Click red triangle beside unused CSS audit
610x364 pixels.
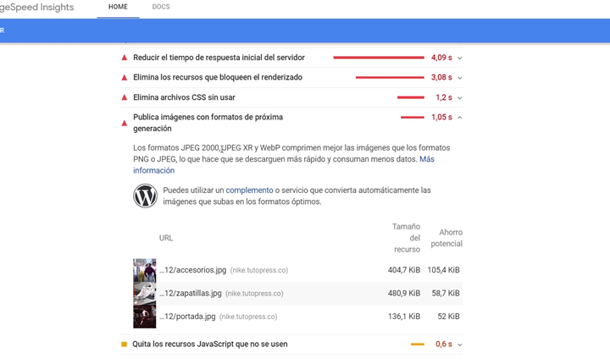point(125,97)
